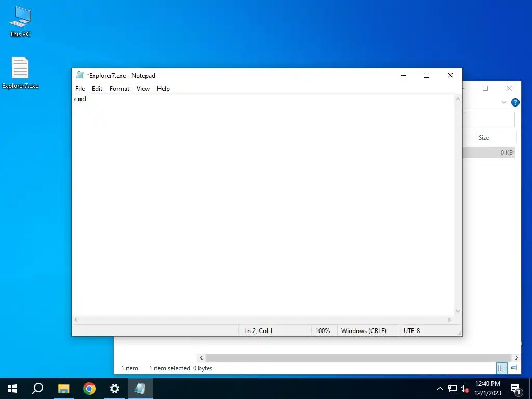Open the Format menu in Notepad
Viewport: 532px width, 399px height.
[119, 88]
